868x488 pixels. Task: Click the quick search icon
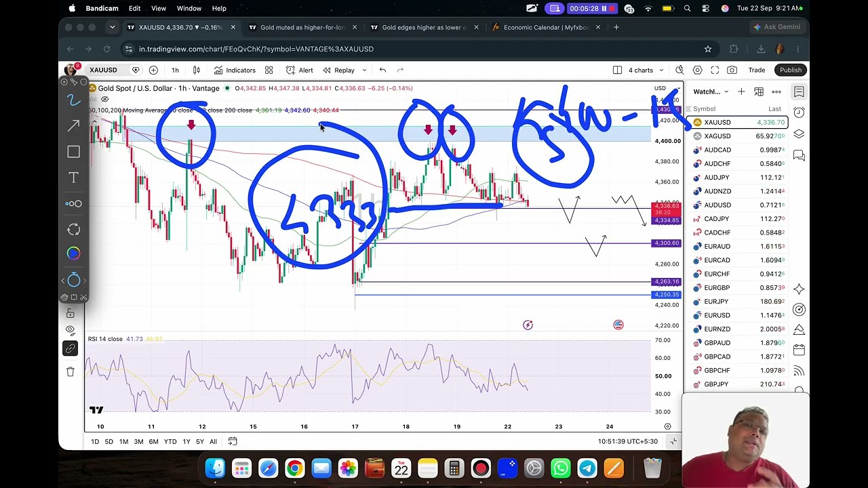(x=679, y=70)
